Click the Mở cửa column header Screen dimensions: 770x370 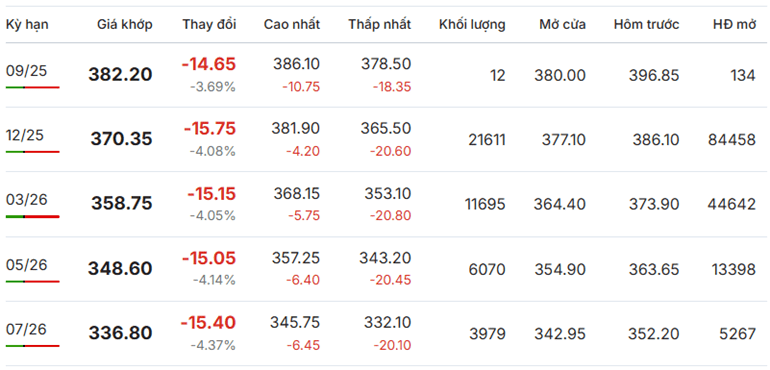[x=562, y=25]
